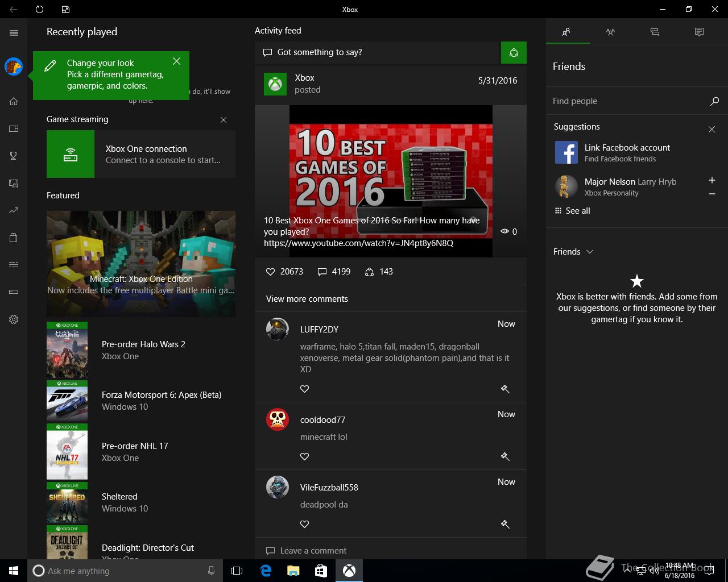Open Settings gear in sidebar

14,319
